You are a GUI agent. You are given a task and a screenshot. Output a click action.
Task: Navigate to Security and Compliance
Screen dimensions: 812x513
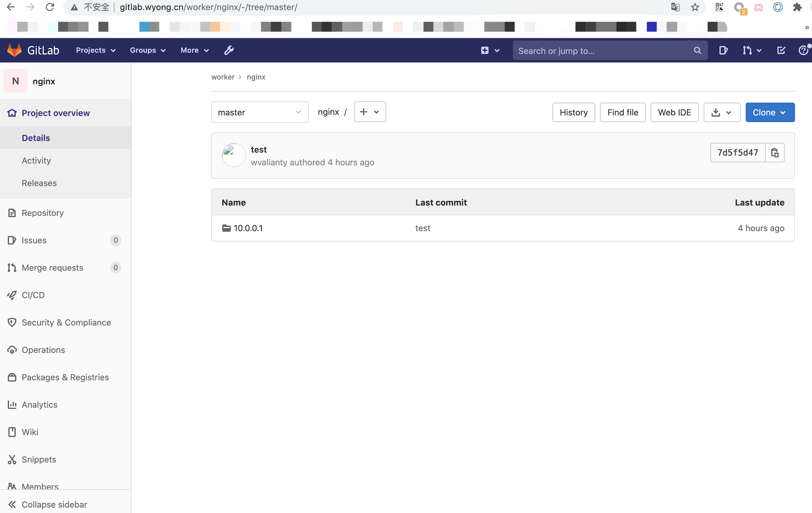tap(66, 322)
